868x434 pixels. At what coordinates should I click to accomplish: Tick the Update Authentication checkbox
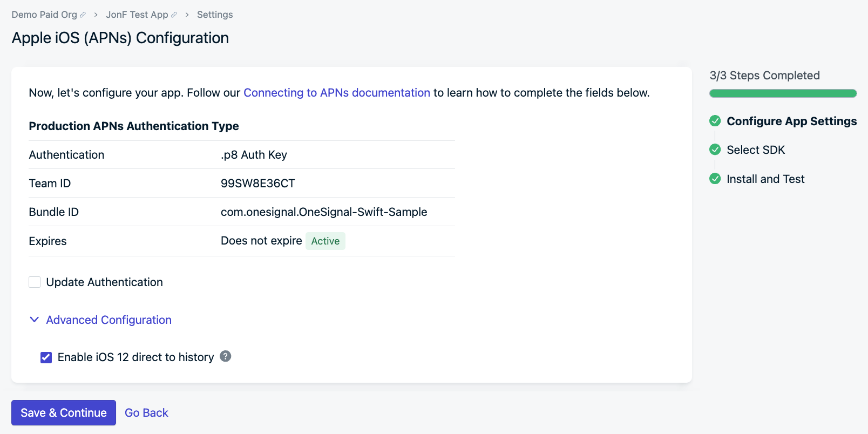click(35, 282)
